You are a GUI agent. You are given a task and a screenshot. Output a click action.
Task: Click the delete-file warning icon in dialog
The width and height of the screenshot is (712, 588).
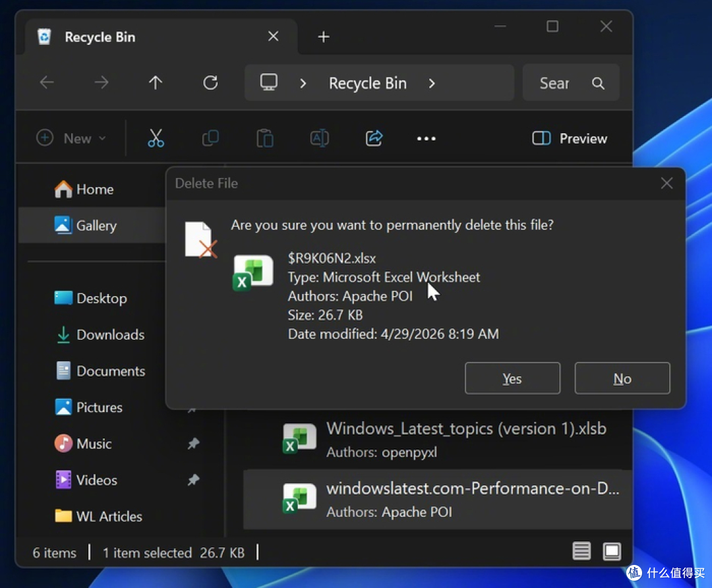[x=200, y=240]
